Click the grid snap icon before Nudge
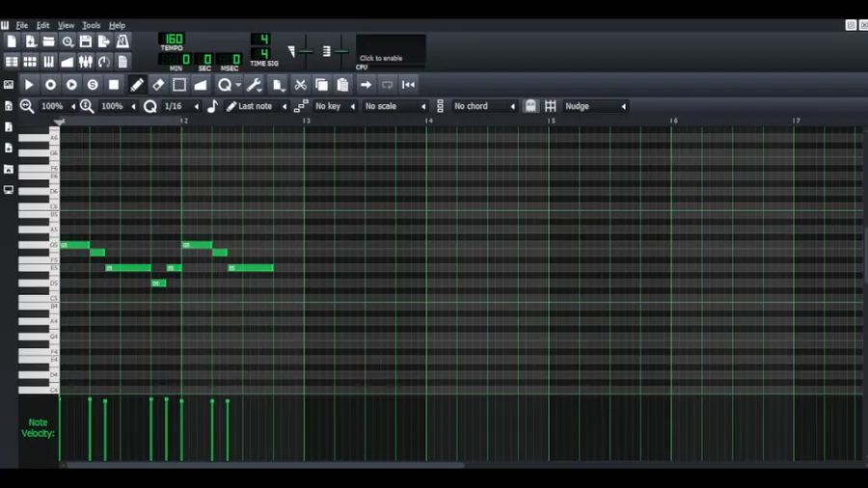 [x=551, y=106]
